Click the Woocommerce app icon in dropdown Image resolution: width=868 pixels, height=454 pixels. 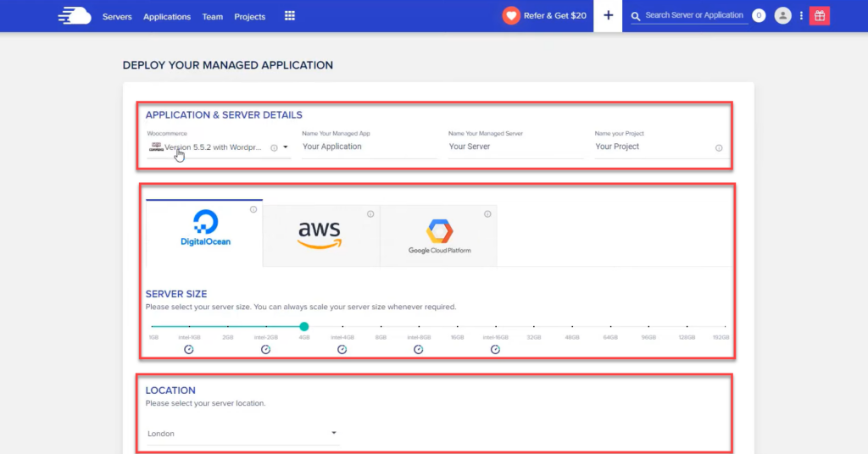coord(156,147)
